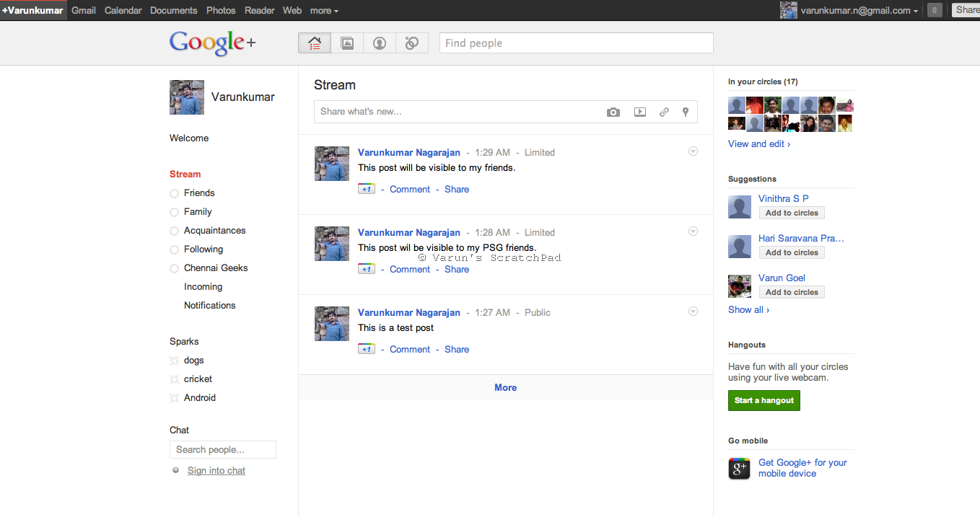Open Varun Goel's suggestion thumbnail

coord(740,286)
